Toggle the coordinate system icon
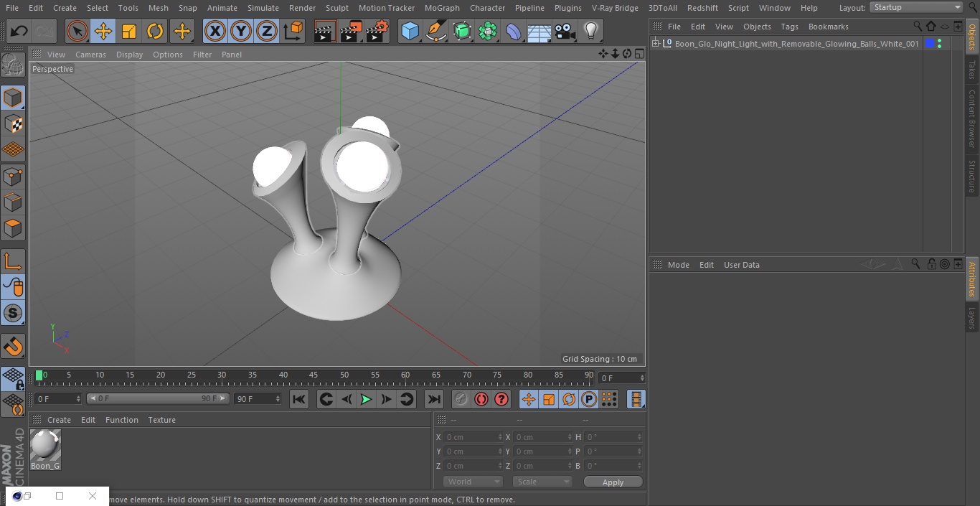Image resolution: width=980 pixels, height=506 pixels. 293,32
